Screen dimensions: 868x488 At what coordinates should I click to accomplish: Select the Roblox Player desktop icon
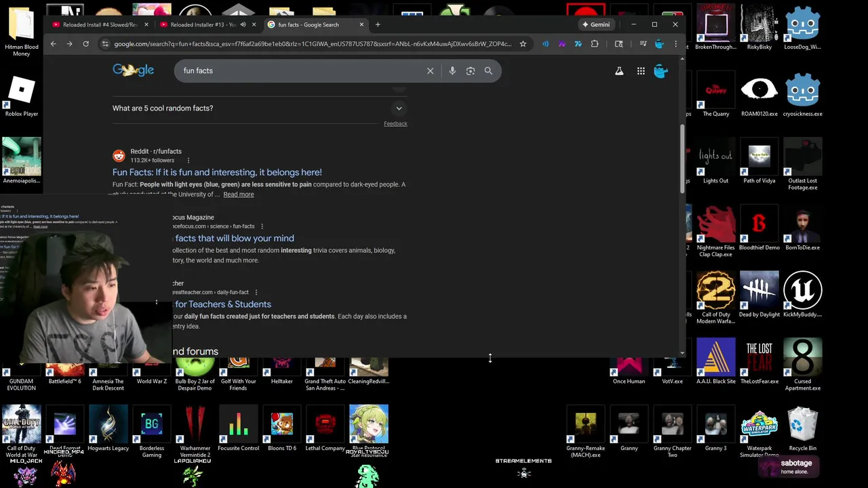click(22, 96)
